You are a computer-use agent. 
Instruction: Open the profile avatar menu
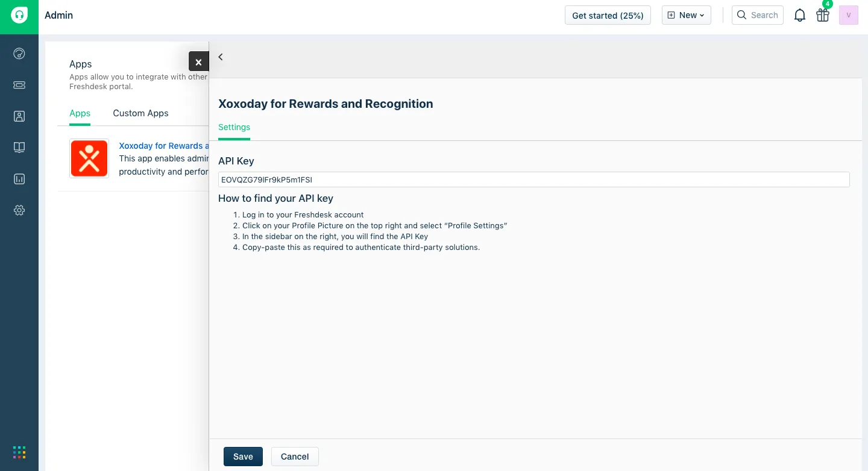(849, 16)
